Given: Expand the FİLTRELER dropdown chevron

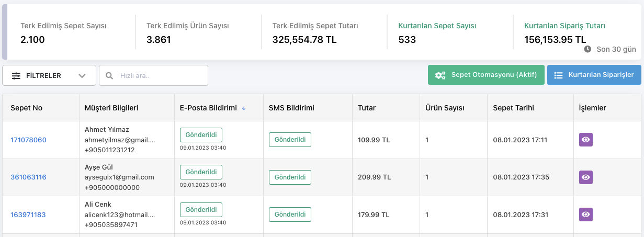Looking at the screenshot, I should 82,75.
